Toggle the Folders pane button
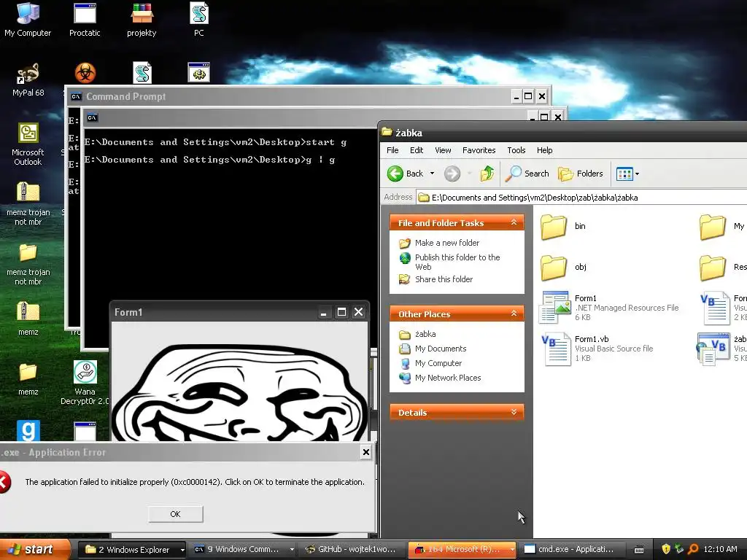This screenshot has width=747, height=560. (x=580, y=174)
